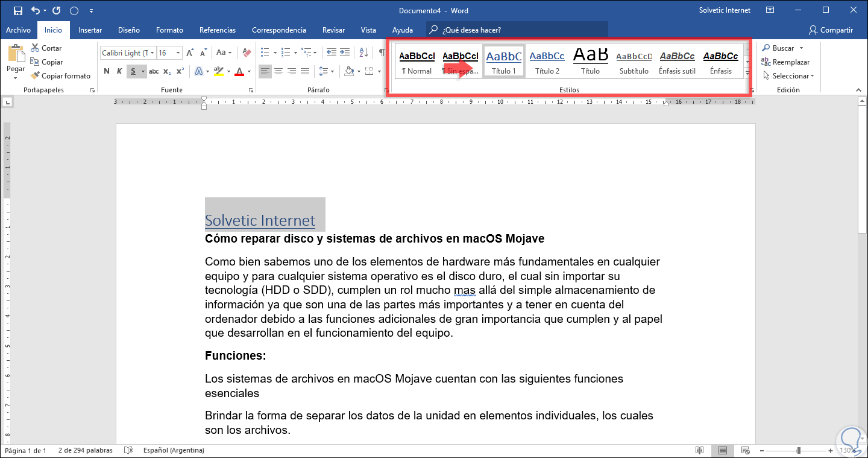The image size is (868, 458).
Task: Apply the red font color A
Action: coord(239,72)
